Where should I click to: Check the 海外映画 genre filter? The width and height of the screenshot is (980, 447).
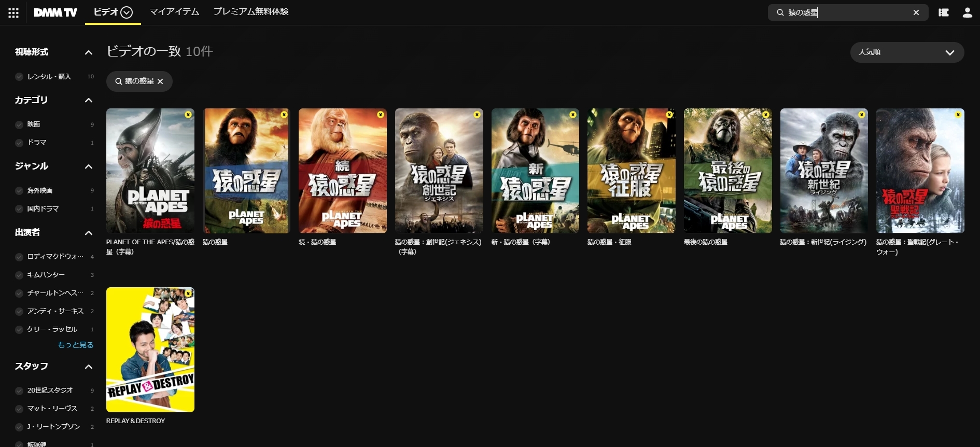point(19,191)
